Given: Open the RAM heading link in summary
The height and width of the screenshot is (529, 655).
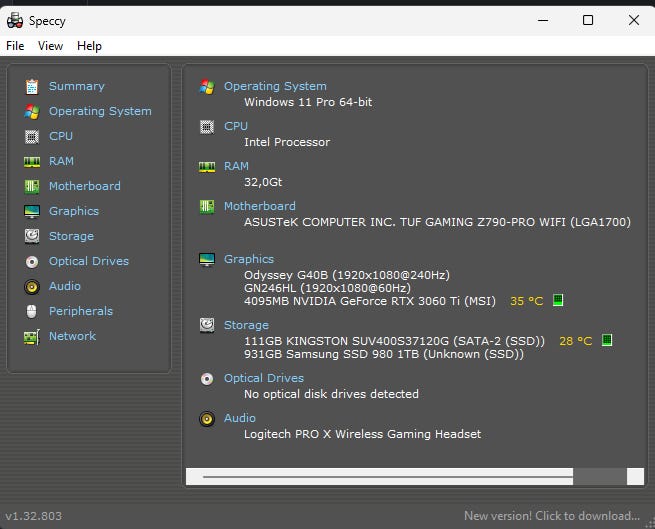Looking at the screenshot, I should click(236, 166).
